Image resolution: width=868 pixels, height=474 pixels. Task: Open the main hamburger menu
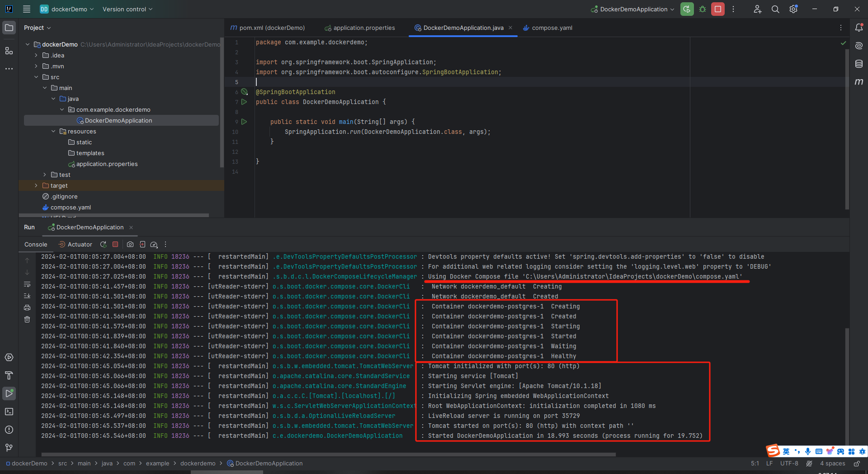pyautogui.click(x=27, y=9)
